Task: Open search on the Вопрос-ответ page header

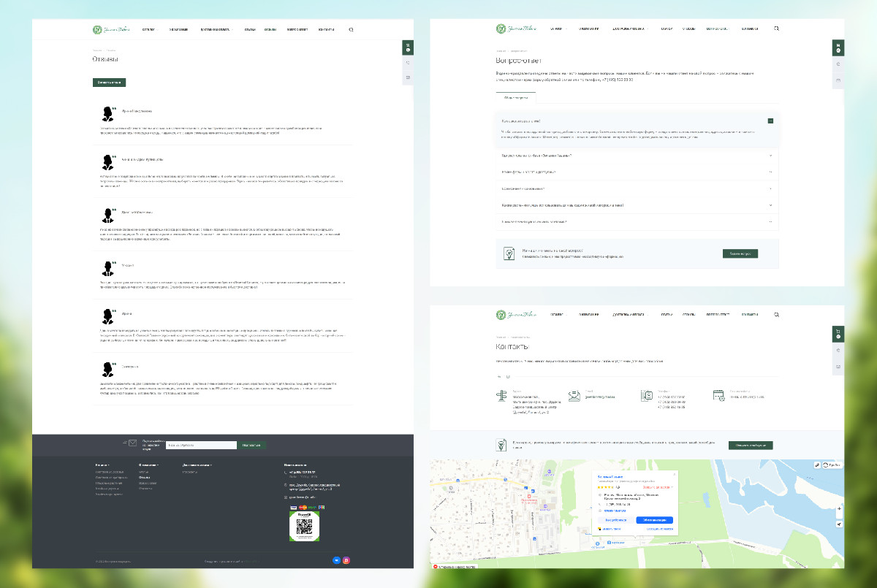Action: 776,28
